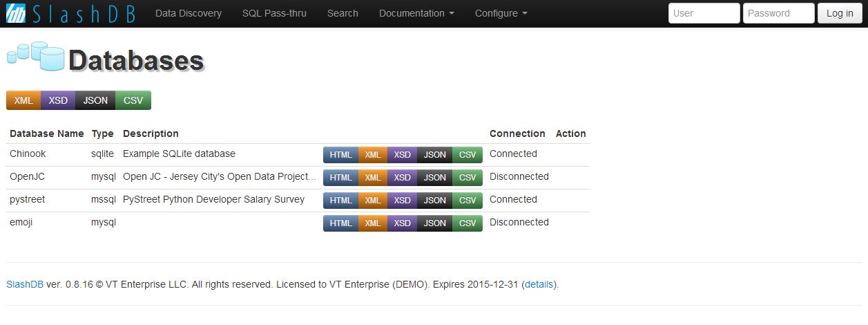The image size is (868, 325).
Task: Open the license details link
Action: point(539,284)
